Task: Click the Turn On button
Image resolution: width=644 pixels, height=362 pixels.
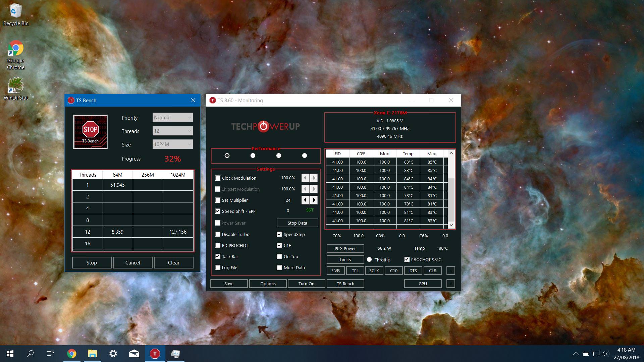Action: [x=306, y=284]
